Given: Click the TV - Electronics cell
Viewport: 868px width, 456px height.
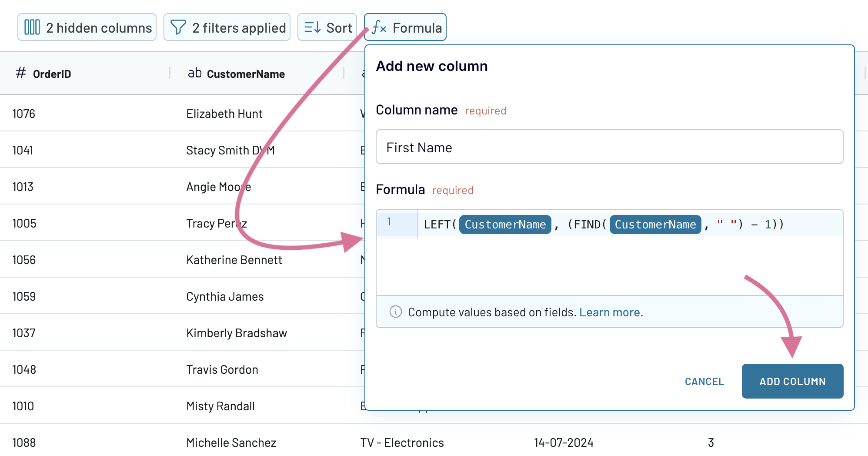Looking at the screenshot, I should point(402,443).
